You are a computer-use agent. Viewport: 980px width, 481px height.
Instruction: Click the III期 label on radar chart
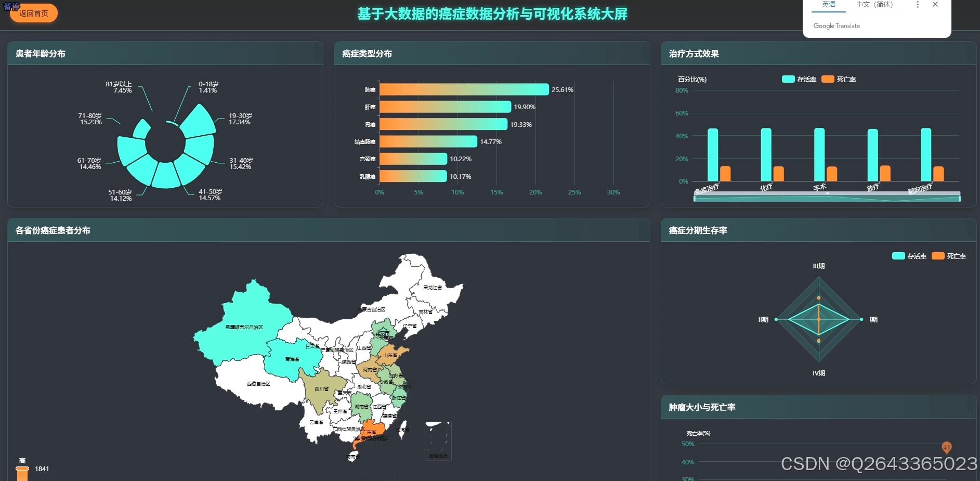[819, 266]
